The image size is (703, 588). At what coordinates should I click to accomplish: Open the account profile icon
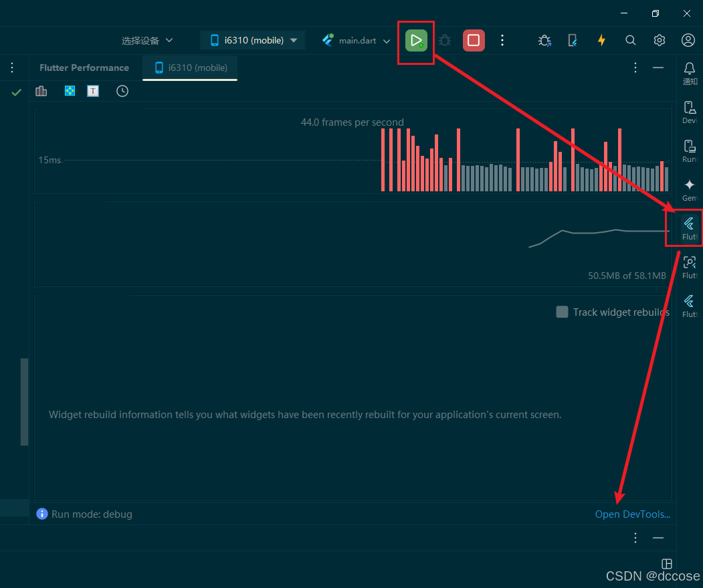688,40
